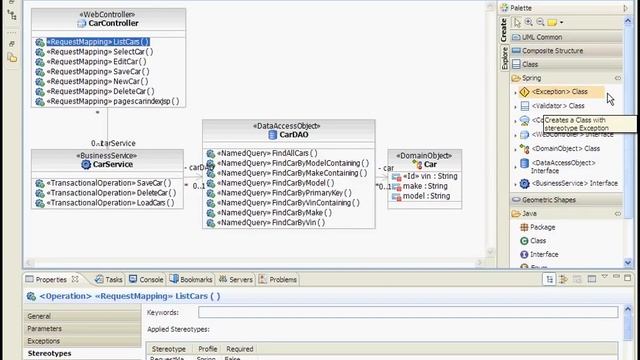Collapse the Palette with its side arrow
Image resolution: width=640 pixels, height=360 pixels.
[626, 8]
